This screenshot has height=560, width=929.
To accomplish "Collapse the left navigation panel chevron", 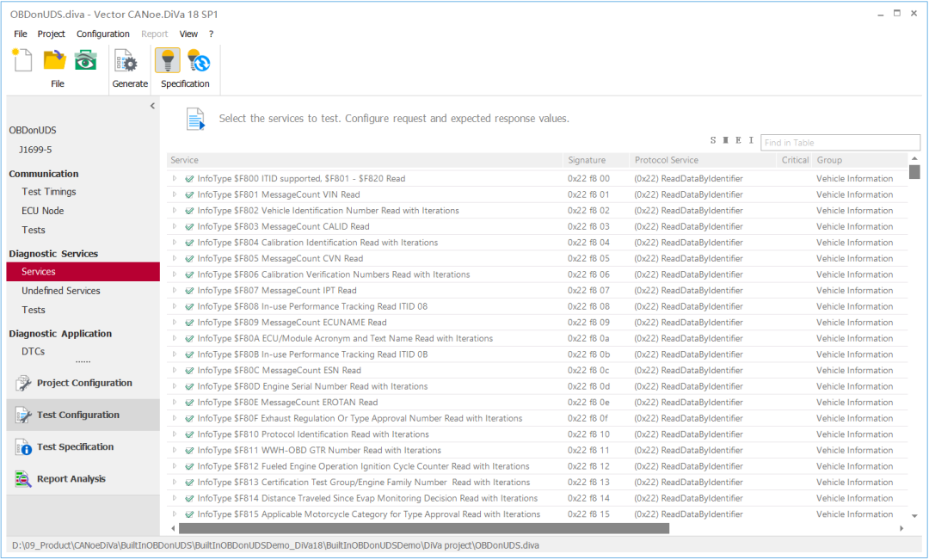I will (152, 106).
